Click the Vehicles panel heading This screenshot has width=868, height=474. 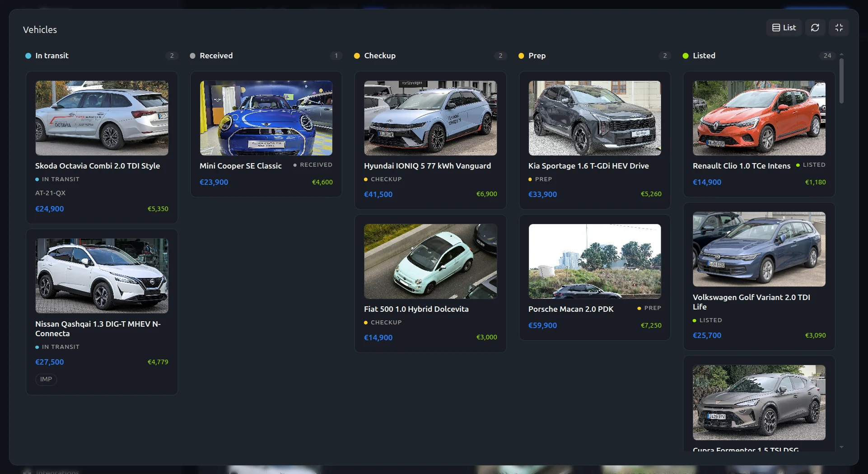coord(40,30)
